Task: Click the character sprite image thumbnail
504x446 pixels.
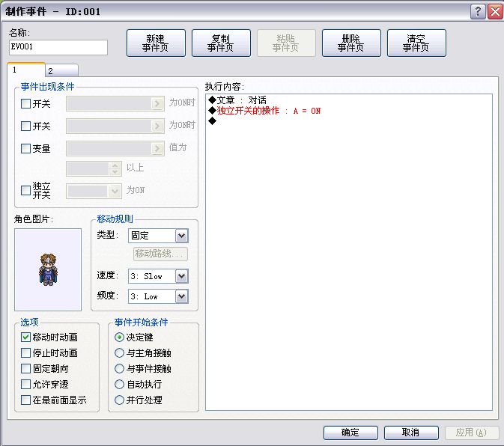Action: (48, 269)
